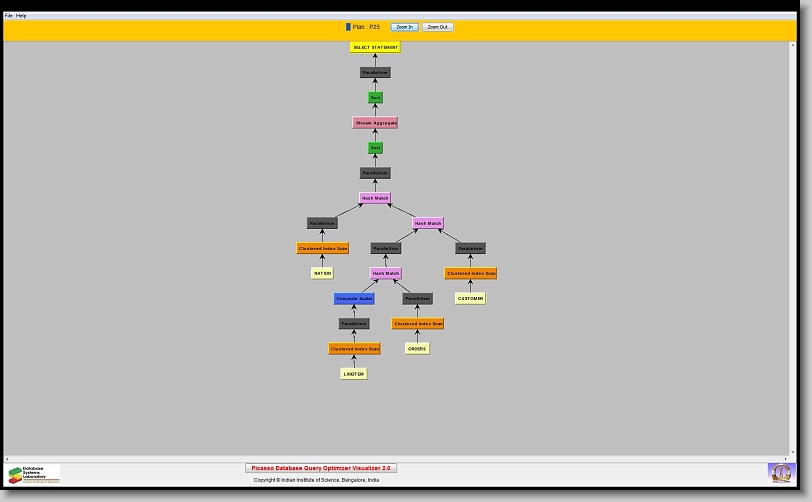Click the Zoom In button

[404, 27]
